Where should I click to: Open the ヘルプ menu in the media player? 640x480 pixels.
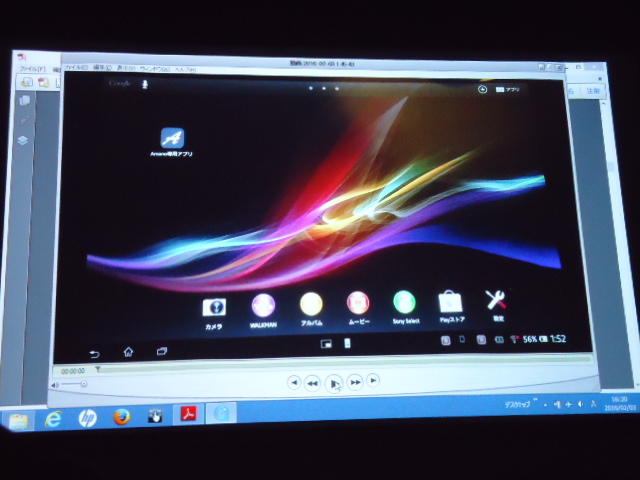[x=185, y=69]
